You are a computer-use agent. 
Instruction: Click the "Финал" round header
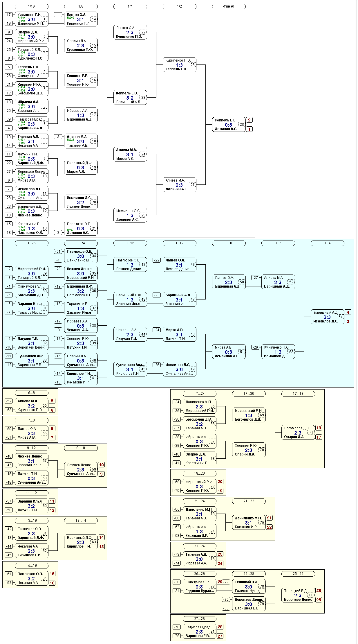coord(229,6)
